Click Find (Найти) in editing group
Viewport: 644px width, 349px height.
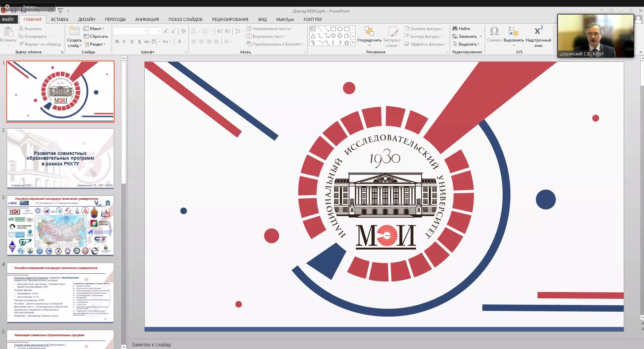point(461,29)
